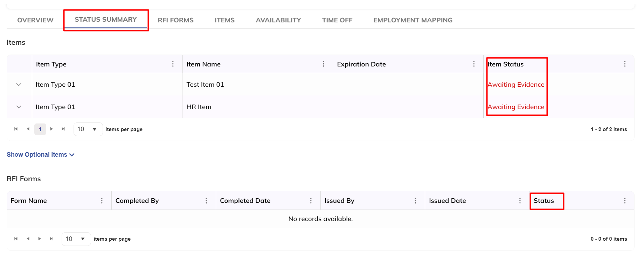Viewport: 644px width, 255px height.
Task: Expand the HR Item row
Action: (x=19, y=107)
